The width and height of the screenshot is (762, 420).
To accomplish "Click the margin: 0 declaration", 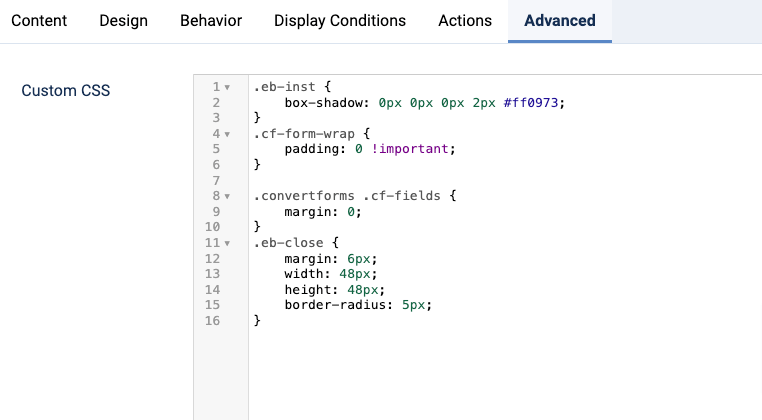I will (x=323, y=212).
